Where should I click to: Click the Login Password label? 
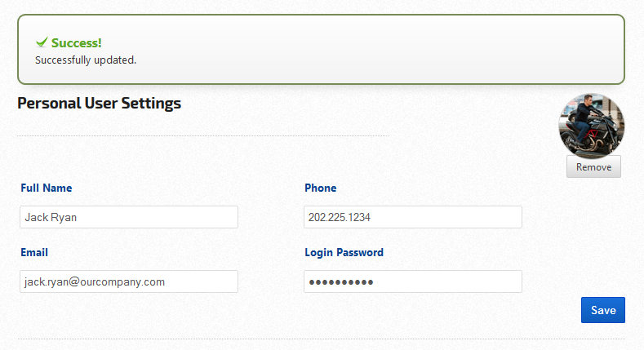(x=344, y=253)
